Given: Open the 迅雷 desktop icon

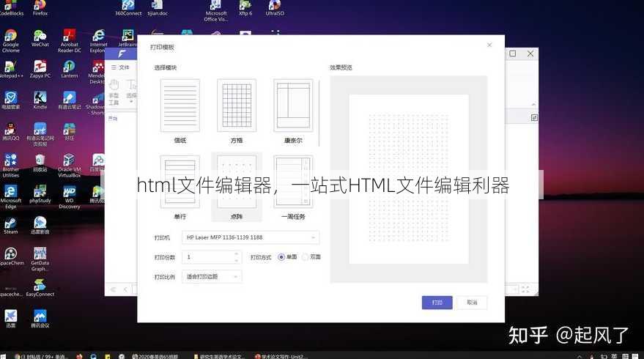Looking at the screenshot, I should [11, 319].
